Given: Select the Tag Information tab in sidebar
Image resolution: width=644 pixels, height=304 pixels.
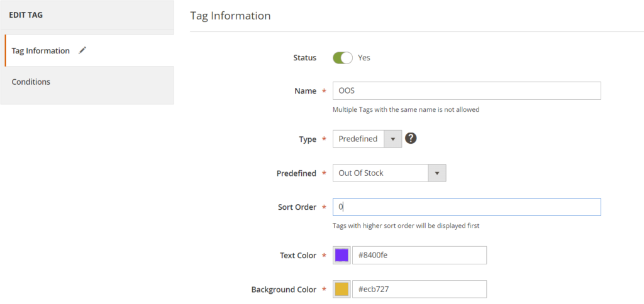Looking at the screenshot, I should (x=41, y=51).
